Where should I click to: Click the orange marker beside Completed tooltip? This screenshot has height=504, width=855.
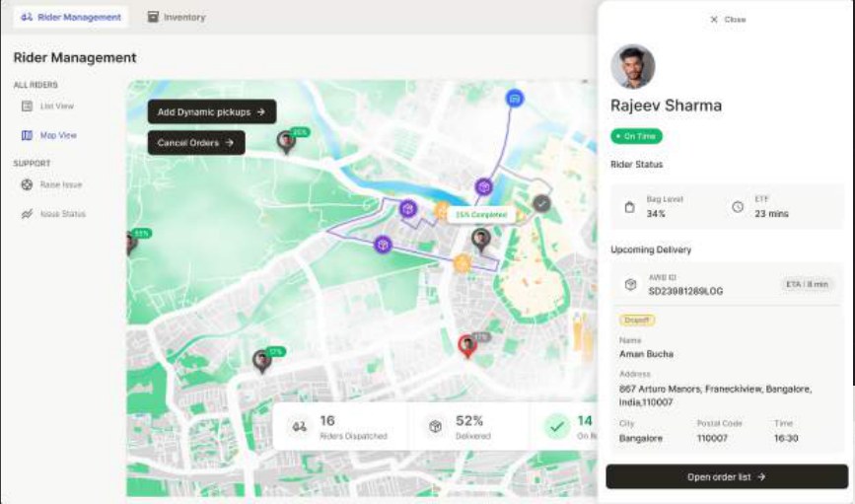click(441, 210)
